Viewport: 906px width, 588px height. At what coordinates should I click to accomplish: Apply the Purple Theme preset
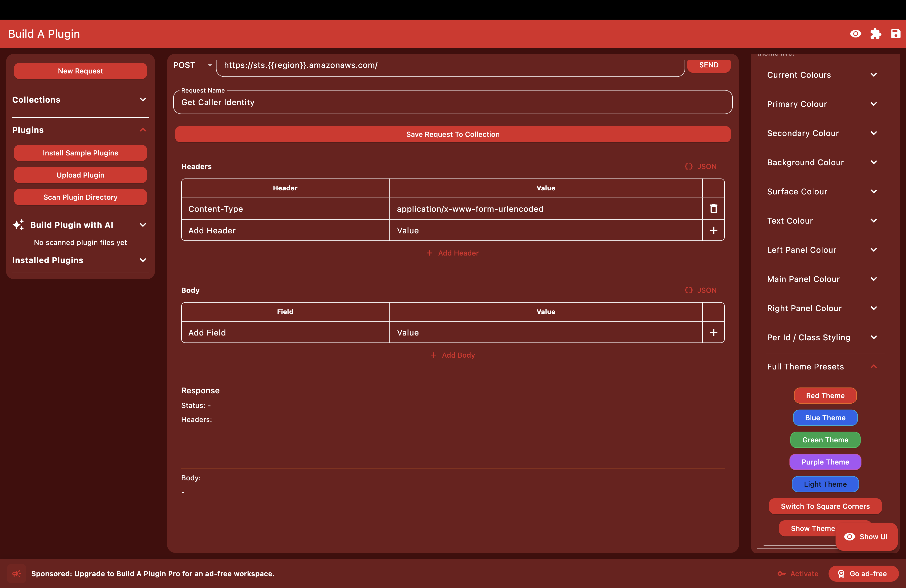825,462
